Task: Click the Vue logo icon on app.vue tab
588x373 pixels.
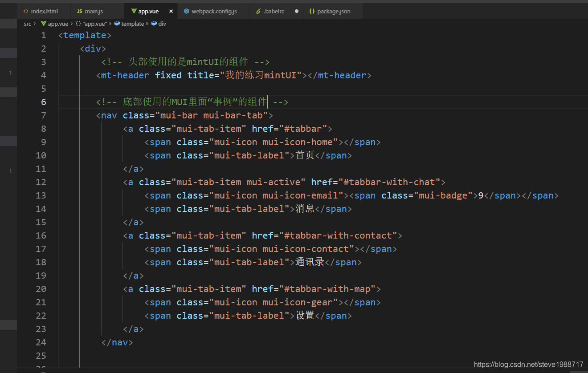Action: coord(134,11)
